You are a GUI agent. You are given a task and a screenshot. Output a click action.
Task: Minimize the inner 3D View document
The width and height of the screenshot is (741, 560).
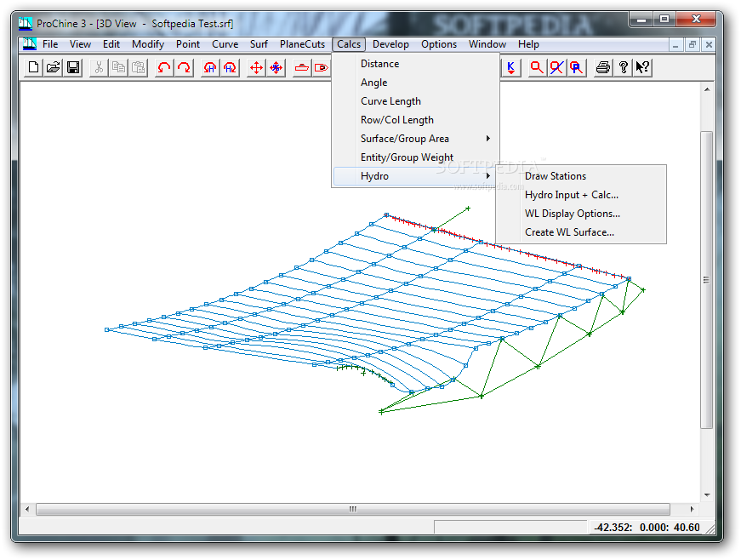click(x=675, y=45)
